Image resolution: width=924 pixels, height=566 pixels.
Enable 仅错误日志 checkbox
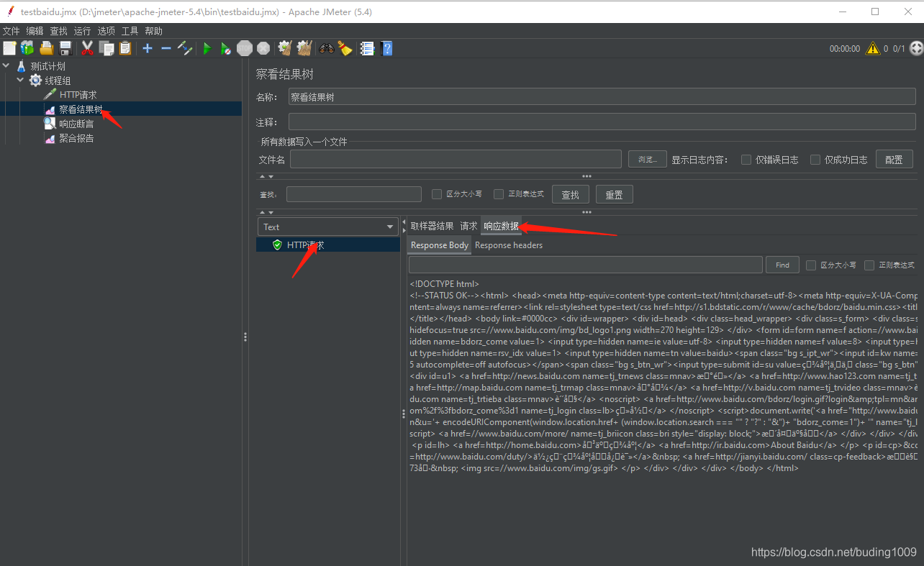point(746,160)
